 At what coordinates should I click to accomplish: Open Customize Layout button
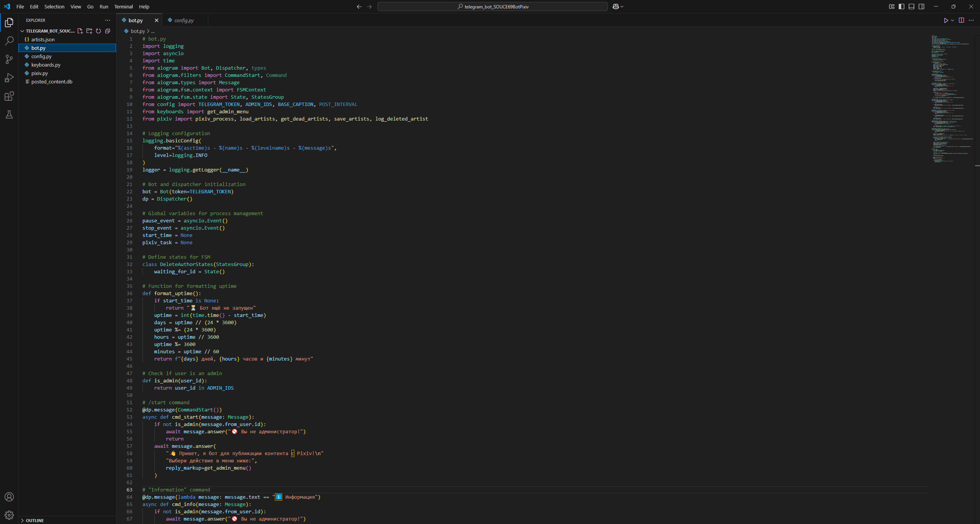pos(892,7)
